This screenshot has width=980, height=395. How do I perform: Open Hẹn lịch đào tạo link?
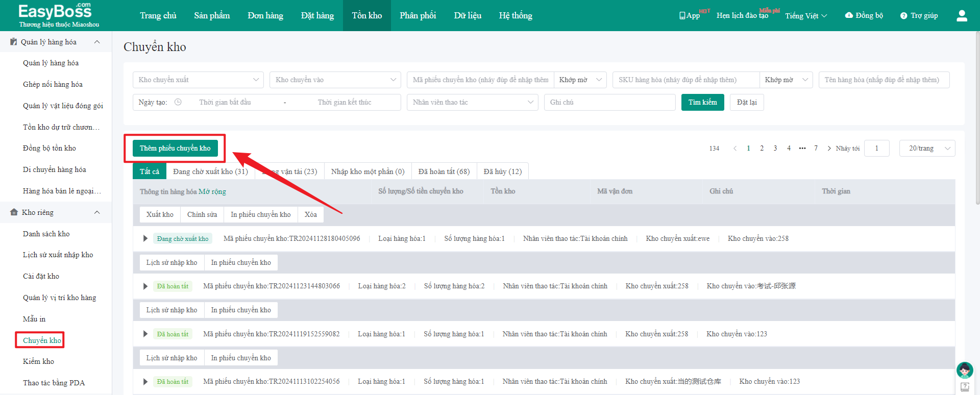click(x=742, y=16)
